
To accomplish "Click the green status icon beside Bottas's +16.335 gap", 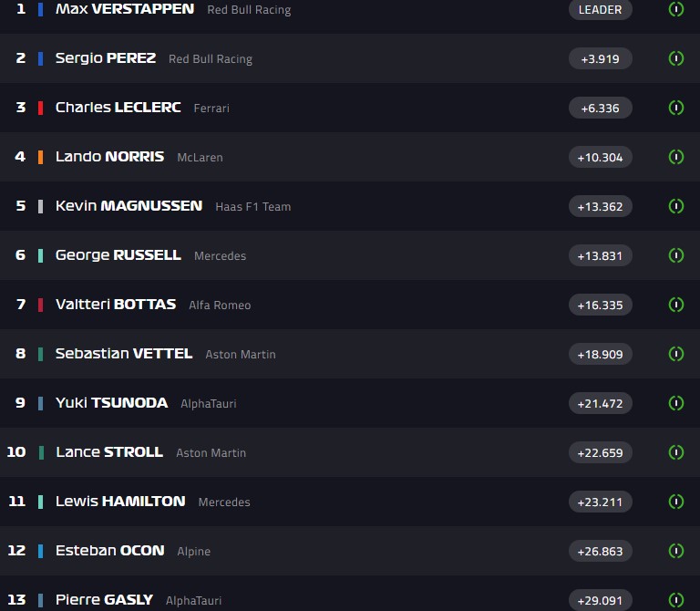I will 675,305.
